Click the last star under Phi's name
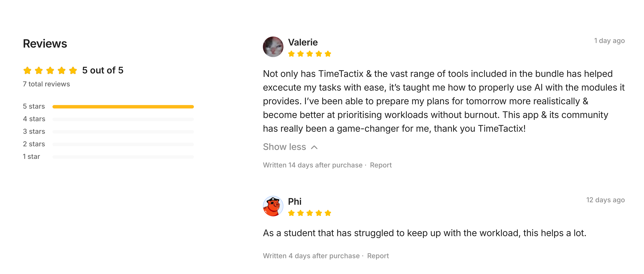This screenshot has width=644, height=274. coord(328,213)
